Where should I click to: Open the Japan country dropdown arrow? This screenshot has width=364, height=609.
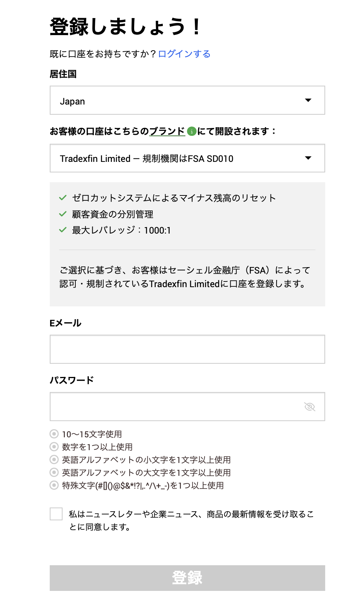pyautogui.click(x=308, y=100)
